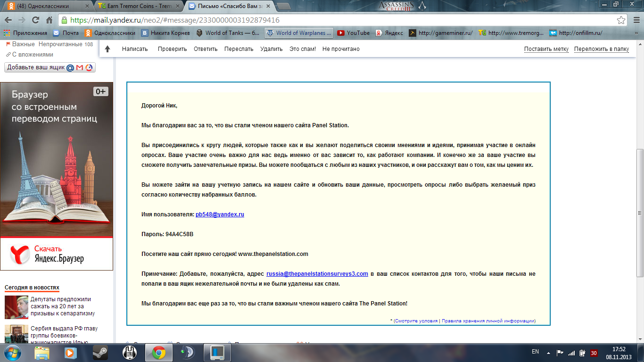This screenshot has width=644, height=362.
Task: Open the World of Warplanes bookmark
Action: coord(299,33)
